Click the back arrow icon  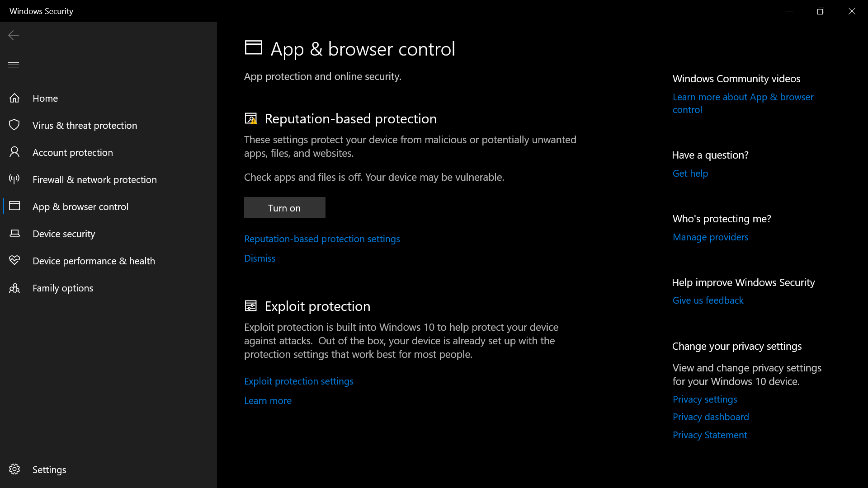click(x=14, y=35)
